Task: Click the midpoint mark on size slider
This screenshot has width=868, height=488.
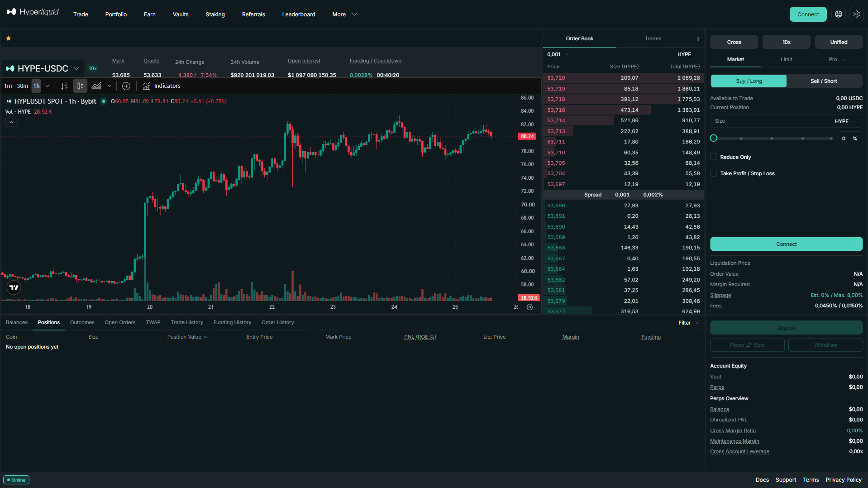Action: [772, 139]
